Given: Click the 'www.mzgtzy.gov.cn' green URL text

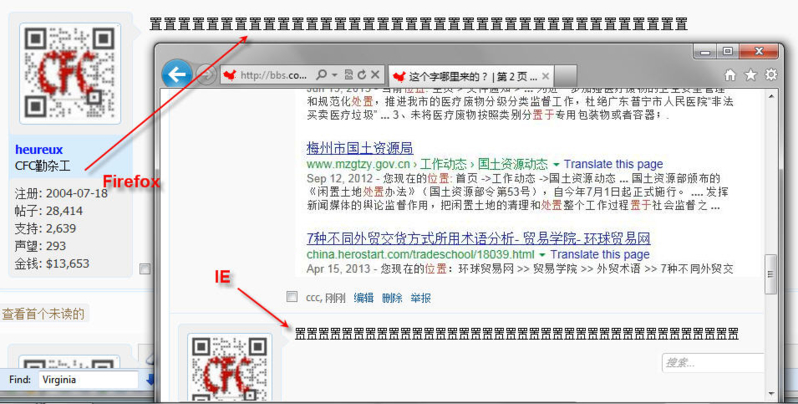Looking at the screenshot, I should pos(358,164).
